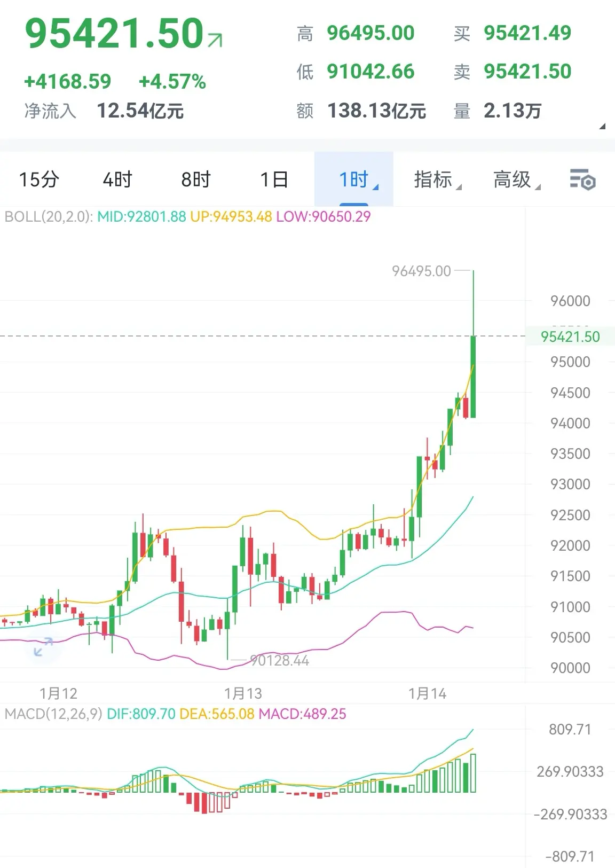Tap the volume 2.13万 value
615x868 pixels.
[x=512, y=111]
